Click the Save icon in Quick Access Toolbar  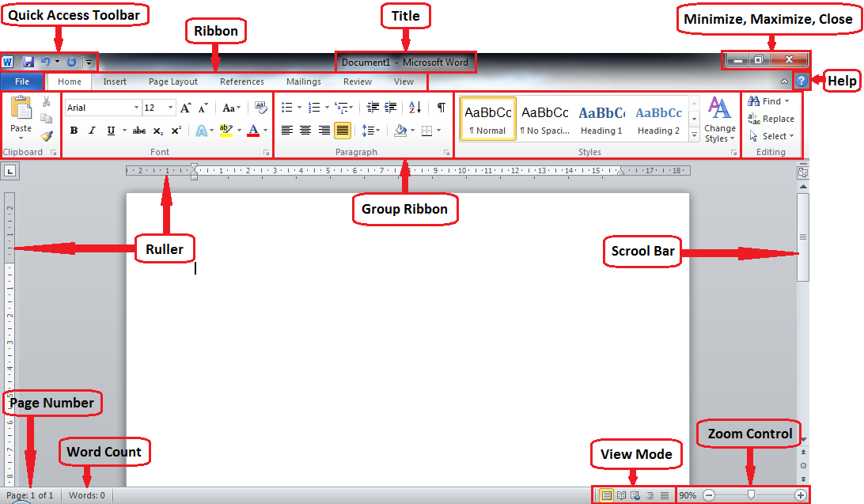[x=28, y=63]
